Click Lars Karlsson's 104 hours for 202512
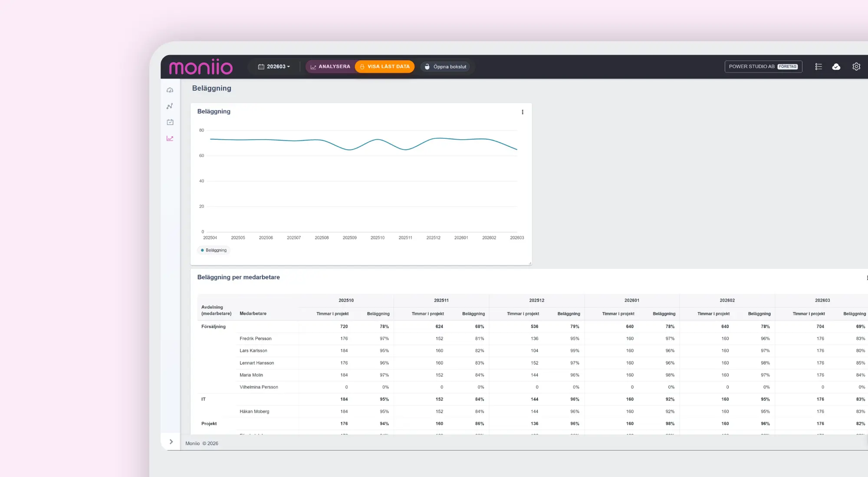The image size is (868, 477). 535,351
